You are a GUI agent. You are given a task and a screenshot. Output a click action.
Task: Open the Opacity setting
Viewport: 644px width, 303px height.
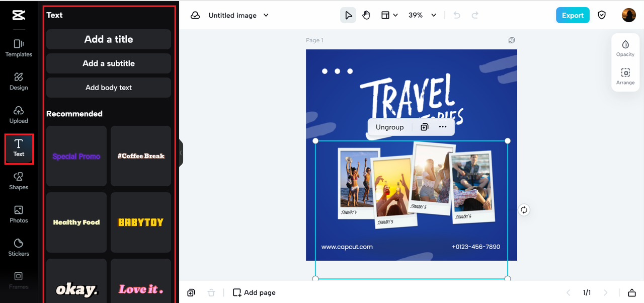click(625, 48)
